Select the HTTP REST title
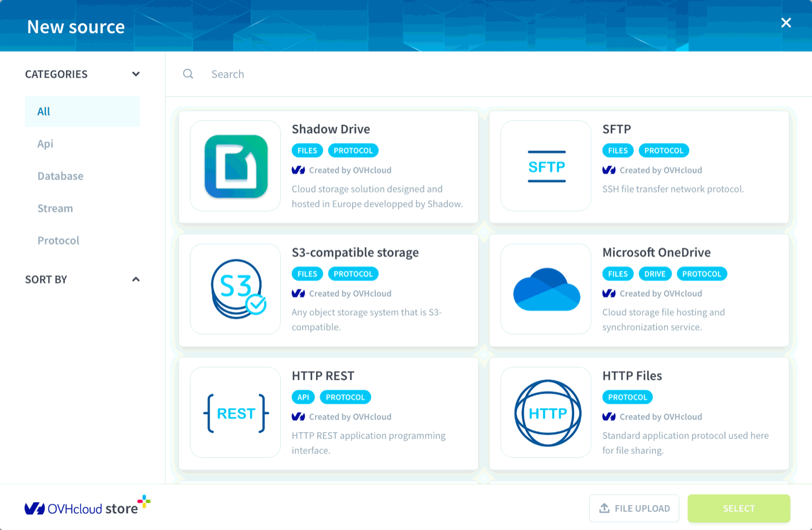Screen dimensions: 812x530 (323, 376)
